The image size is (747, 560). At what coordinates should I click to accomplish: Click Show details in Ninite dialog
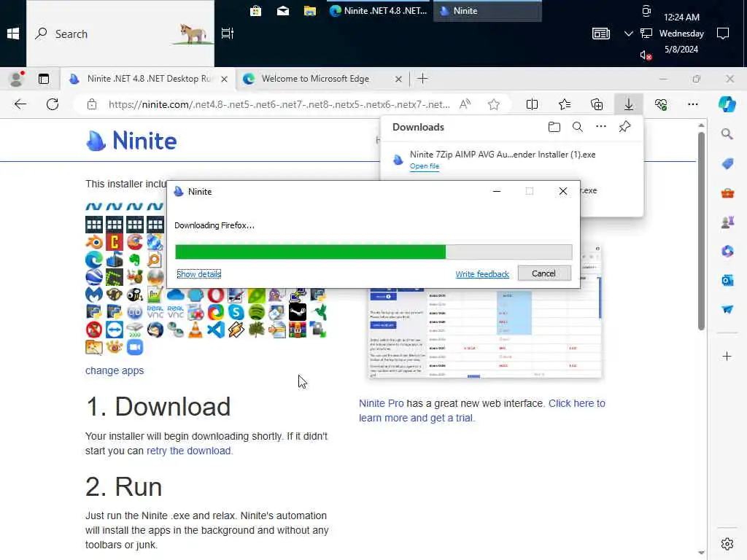pyautogui.click(x=198, y=274)
